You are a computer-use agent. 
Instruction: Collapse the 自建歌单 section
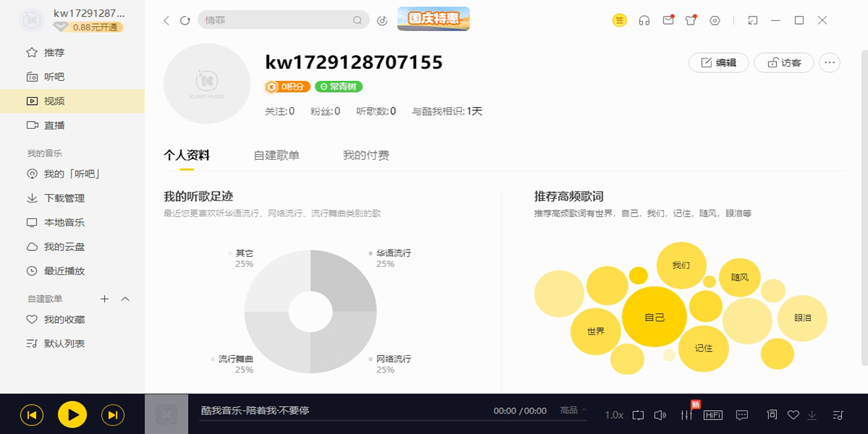[125, 299]
